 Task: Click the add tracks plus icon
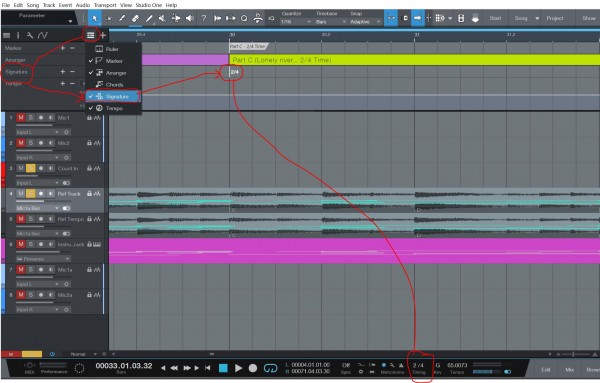click(x=103, y=35)
